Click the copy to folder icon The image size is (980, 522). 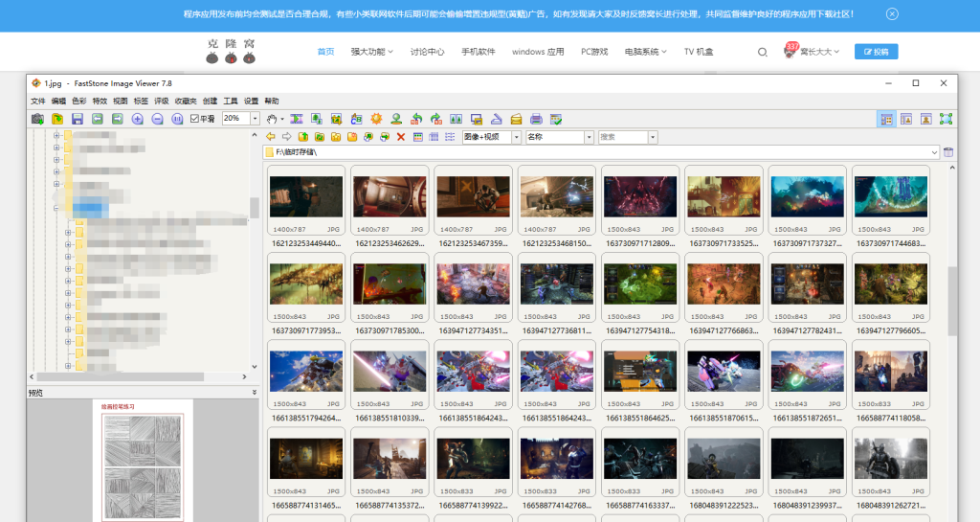point(368,136)
